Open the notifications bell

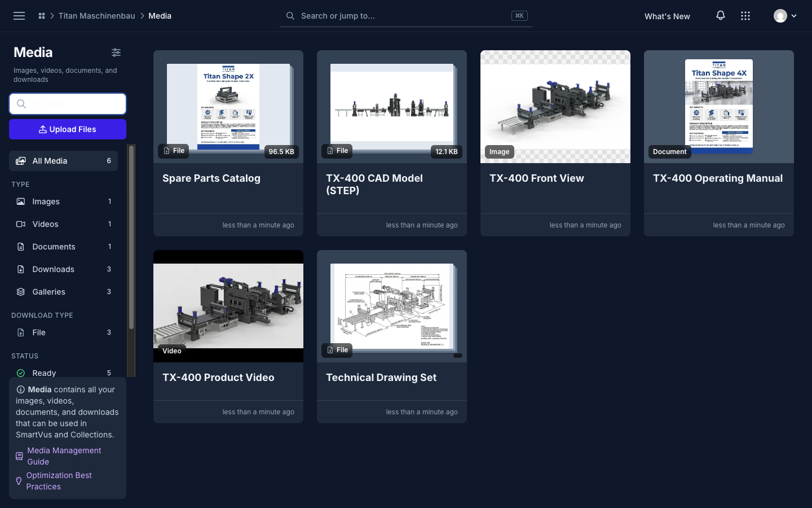721,16
